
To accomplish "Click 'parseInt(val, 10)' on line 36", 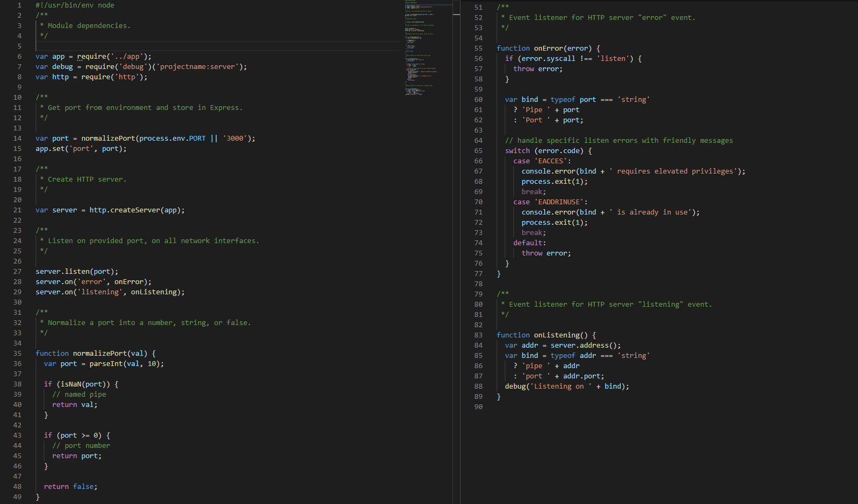I will pos(125,363).
